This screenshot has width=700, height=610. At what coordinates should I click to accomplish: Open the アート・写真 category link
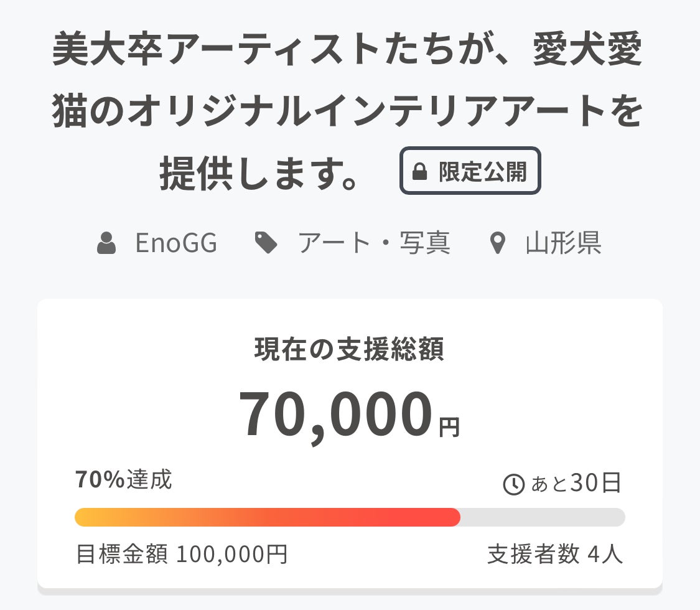click(x=373, y=243)
